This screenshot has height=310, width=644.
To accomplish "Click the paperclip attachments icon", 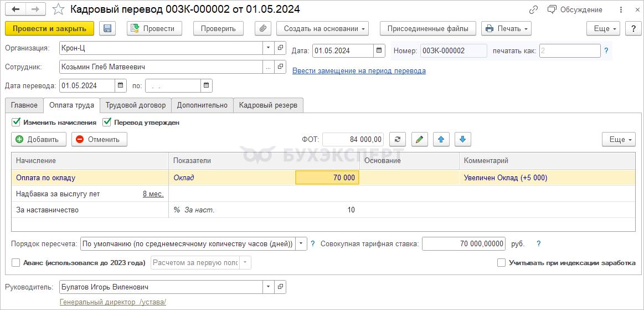I will pyautogui.click(x=263, y=29).
